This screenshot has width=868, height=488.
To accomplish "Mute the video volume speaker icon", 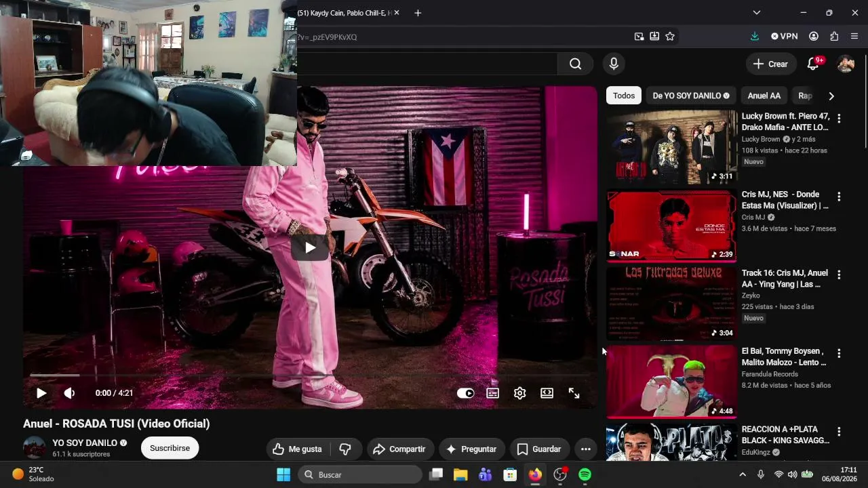I will (x=69, y=393).
